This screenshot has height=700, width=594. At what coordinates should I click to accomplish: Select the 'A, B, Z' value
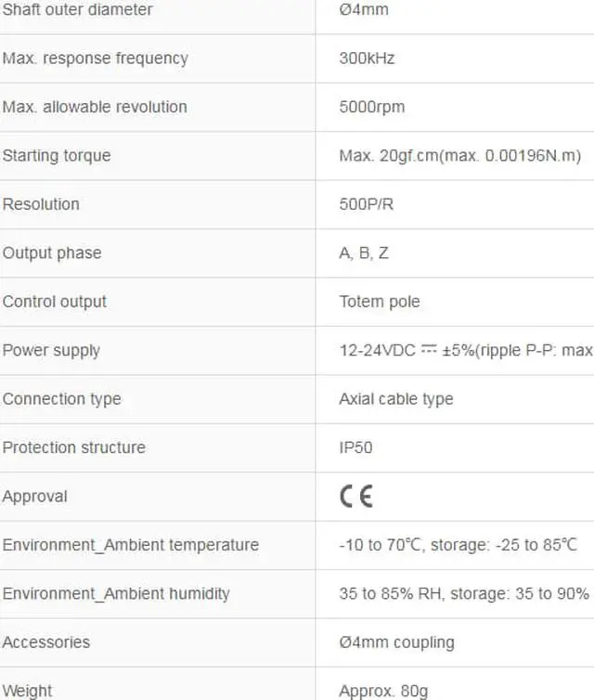364,253
